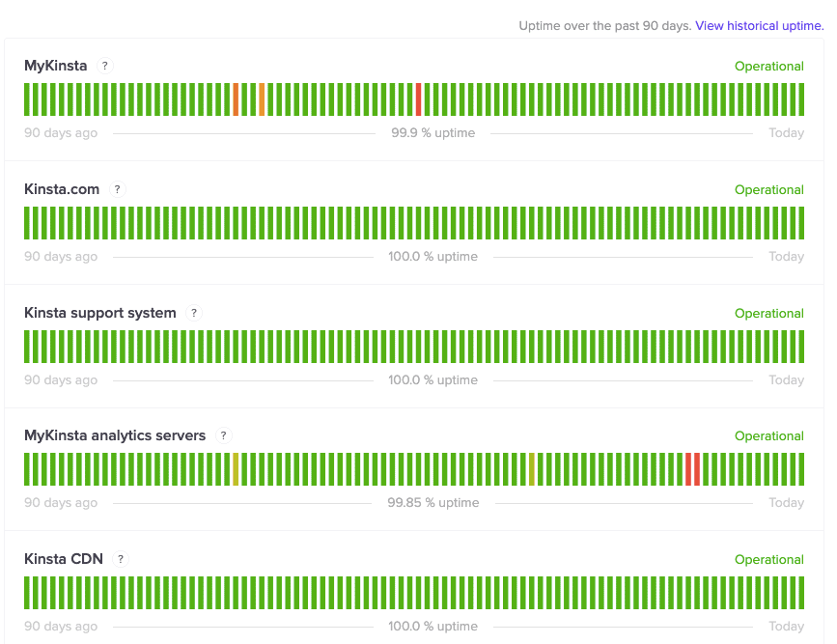Click the Kinsta.com component name
The image size is (837, 644).
62,189
